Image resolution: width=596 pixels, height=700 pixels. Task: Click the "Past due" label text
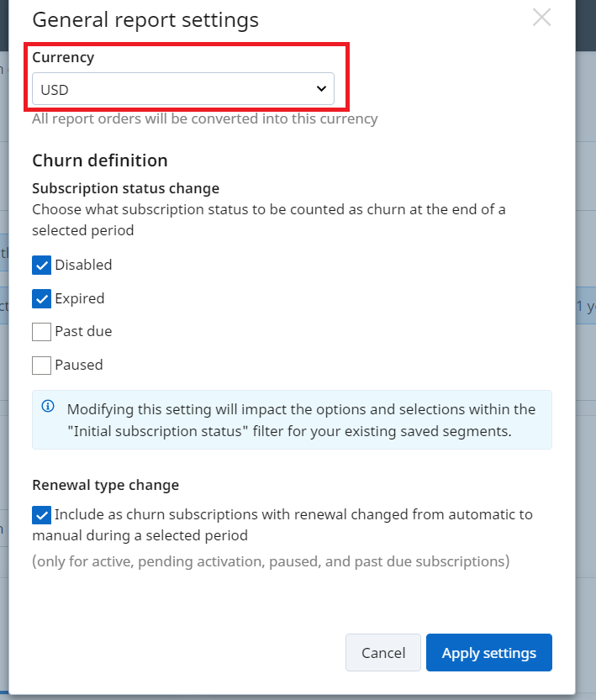83,331
